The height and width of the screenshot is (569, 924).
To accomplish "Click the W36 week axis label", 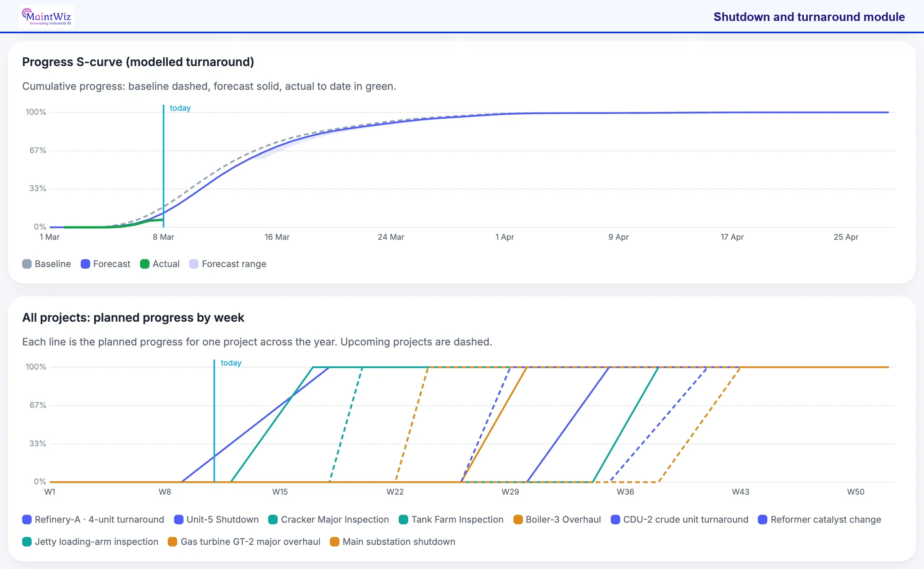I will click(625, 492).
